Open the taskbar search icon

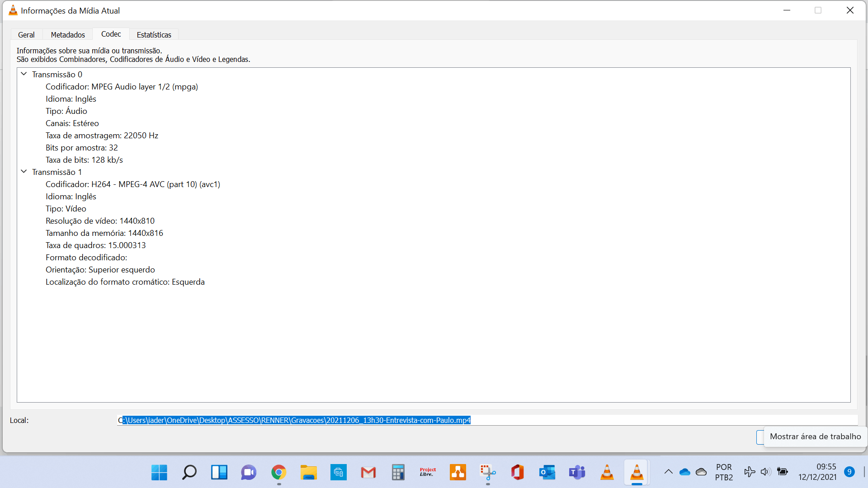[189, 473]
